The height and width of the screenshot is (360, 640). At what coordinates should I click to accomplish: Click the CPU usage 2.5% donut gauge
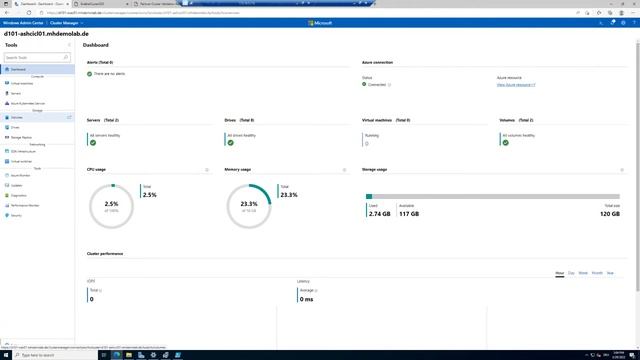(x=111, y=206)
